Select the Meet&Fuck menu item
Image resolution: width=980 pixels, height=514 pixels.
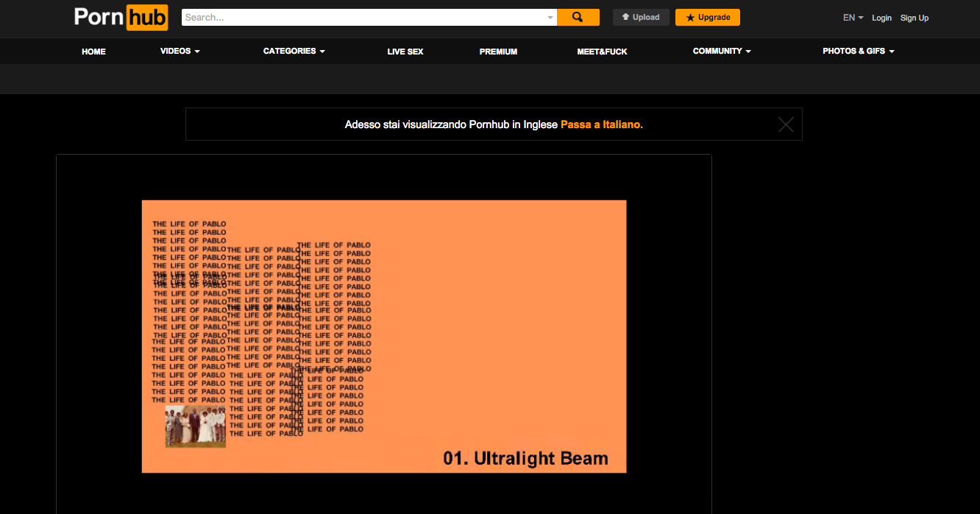point(602,52)
